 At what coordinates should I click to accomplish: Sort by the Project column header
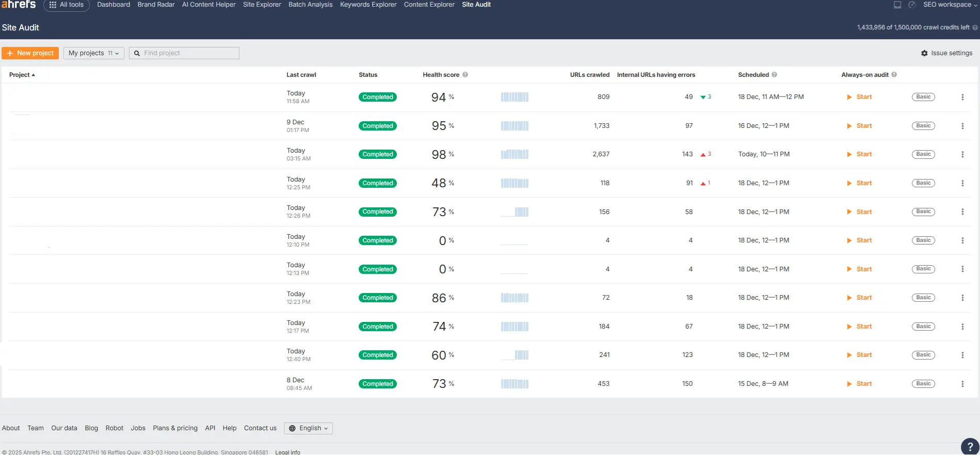click(22, 75)
